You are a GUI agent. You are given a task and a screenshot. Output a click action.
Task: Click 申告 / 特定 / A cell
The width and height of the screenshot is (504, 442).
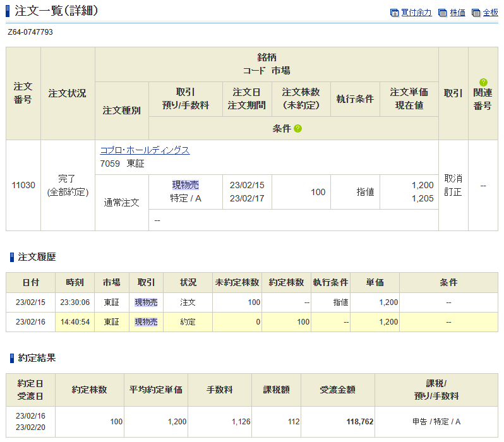[x=436, y=421]
